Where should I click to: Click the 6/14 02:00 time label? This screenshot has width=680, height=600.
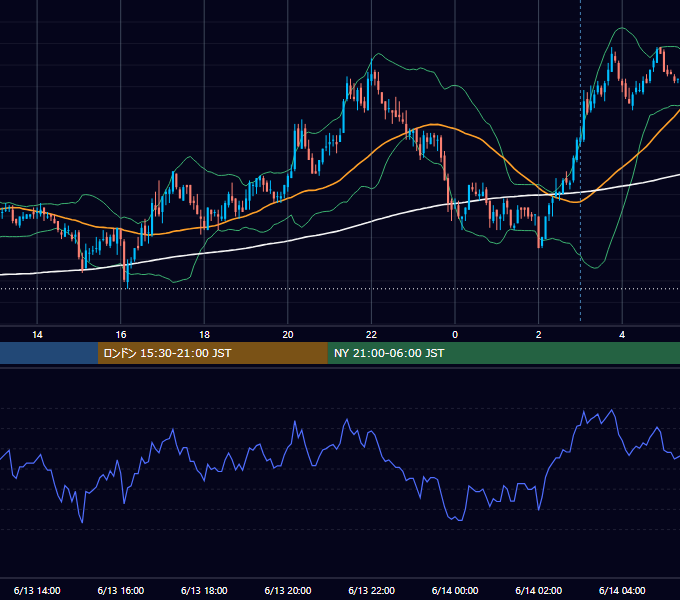(x=539, y=590)
